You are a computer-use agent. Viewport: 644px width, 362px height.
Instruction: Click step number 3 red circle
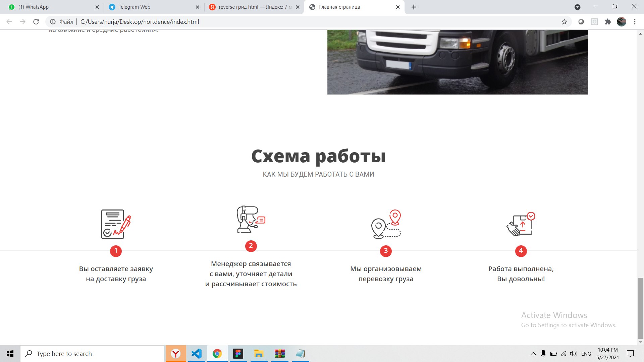[x=386, y=251]
